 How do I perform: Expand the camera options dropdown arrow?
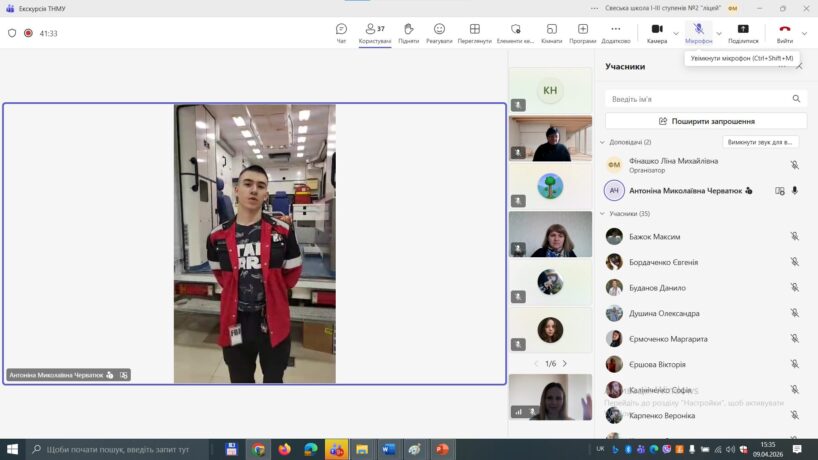tap(677, 33)
